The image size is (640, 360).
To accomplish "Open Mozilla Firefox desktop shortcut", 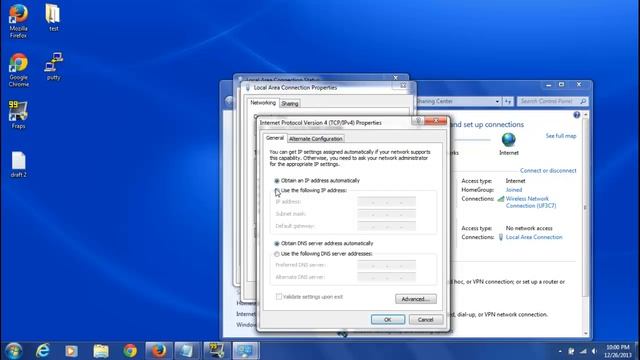I will (x=18, y=21).
